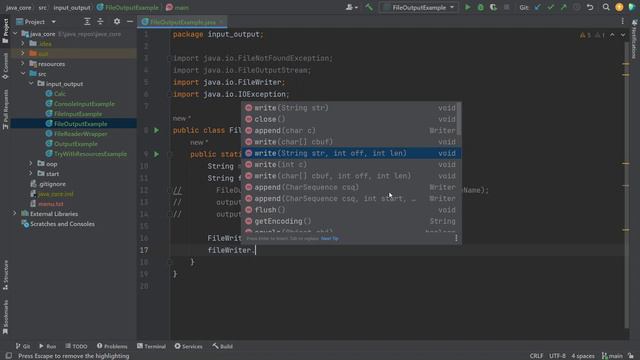Collapse the src folder
Screen dimensions: 640x360
click(x=23, y=73)
